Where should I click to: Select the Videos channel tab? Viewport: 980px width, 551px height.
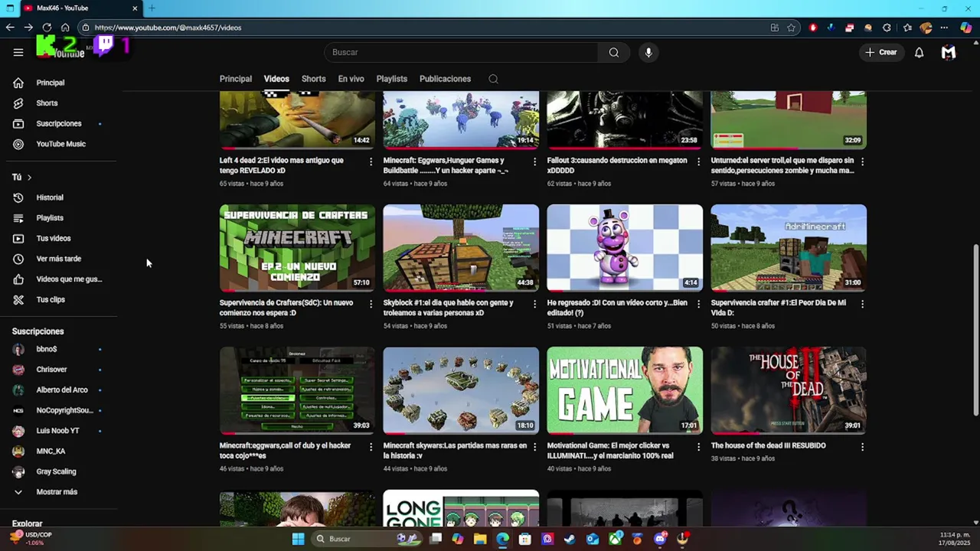(x=276, y=79)
